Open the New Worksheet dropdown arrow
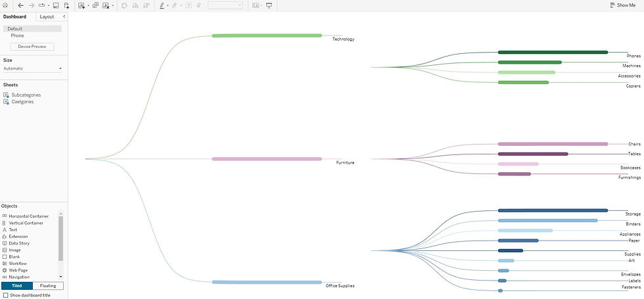The width and height of the screenshot is (644, 299). point(88,6)
